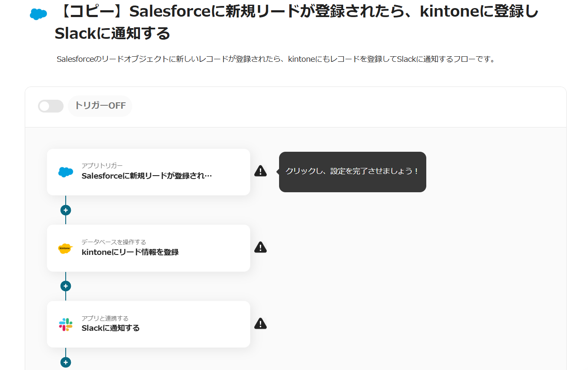Screen dimensions: 588x370
Task: Add a step below the Salesforce trigger
Action: (x=66, y=210)
